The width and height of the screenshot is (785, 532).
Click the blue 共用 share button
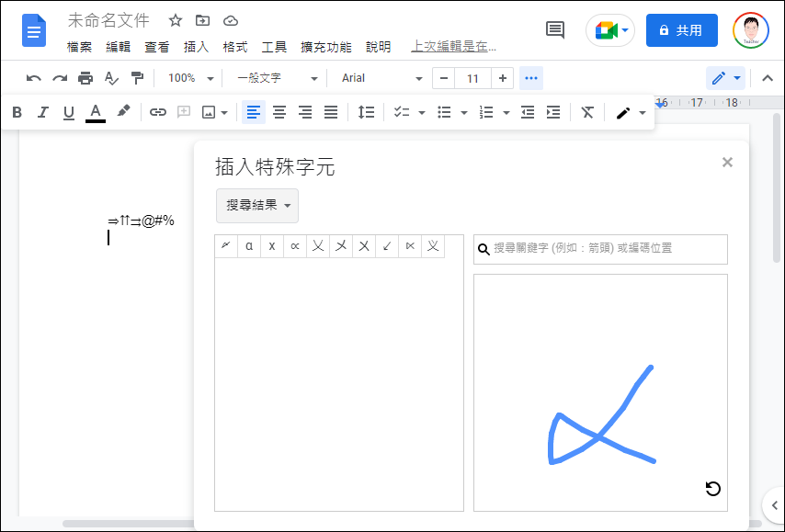[681, 30]
